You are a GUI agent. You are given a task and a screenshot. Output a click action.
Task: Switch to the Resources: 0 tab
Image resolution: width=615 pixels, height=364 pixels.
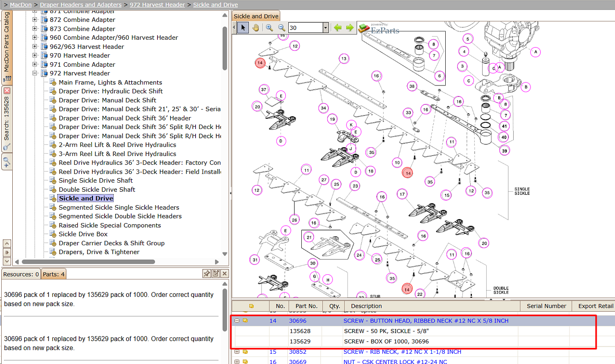click(21, 274)
